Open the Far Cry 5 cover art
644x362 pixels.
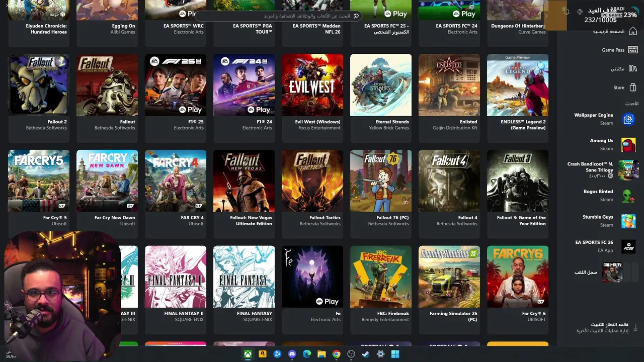(39, 181)
